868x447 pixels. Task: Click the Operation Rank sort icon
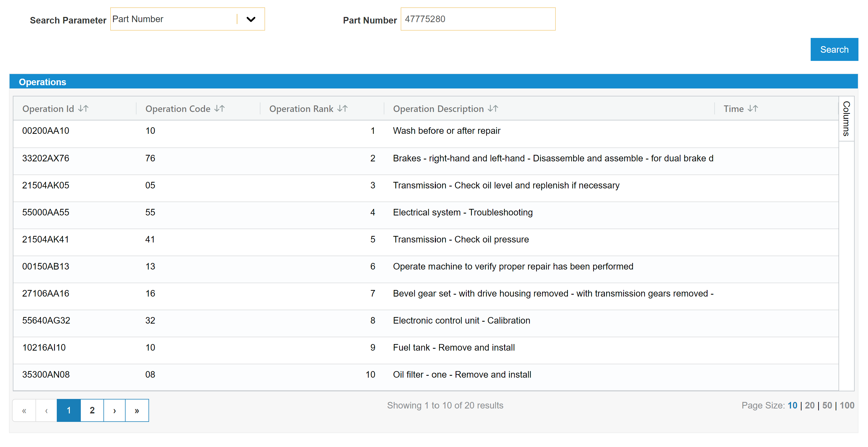(342, 109)
